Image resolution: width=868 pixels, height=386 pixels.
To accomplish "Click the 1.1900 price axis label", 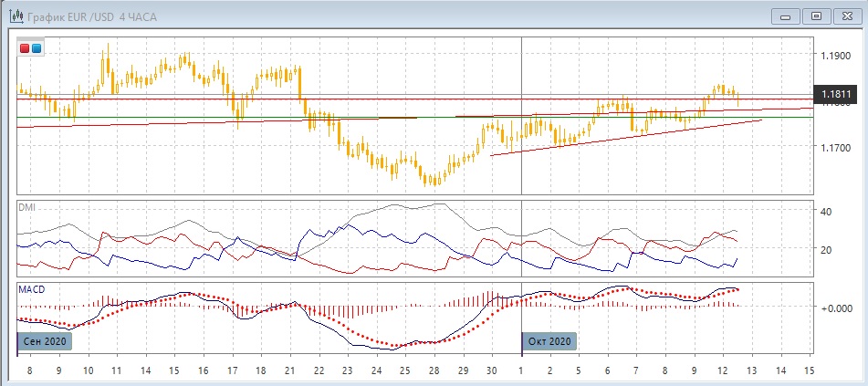I will click(x=837, y=57).
